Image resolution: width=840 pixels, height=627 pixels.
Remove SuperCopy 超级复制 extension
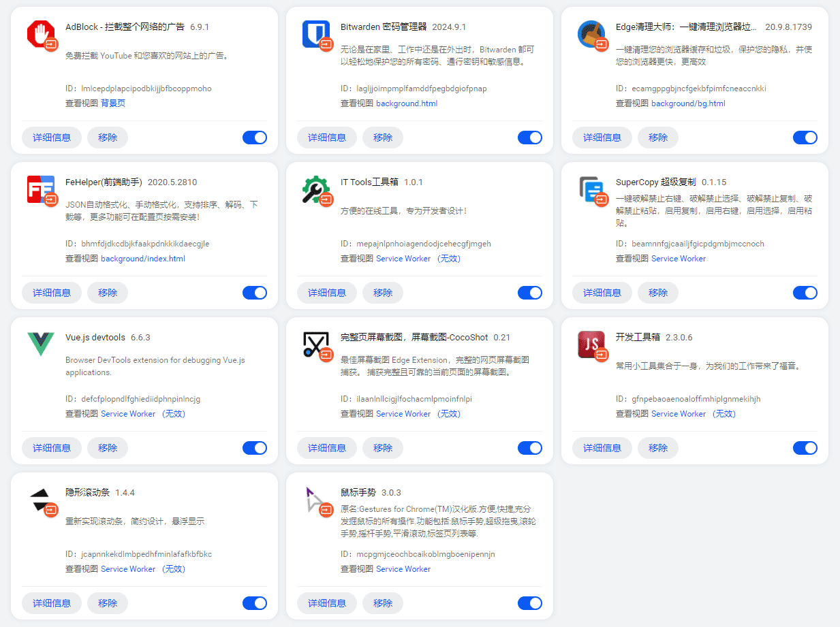(x=658, y=293)
